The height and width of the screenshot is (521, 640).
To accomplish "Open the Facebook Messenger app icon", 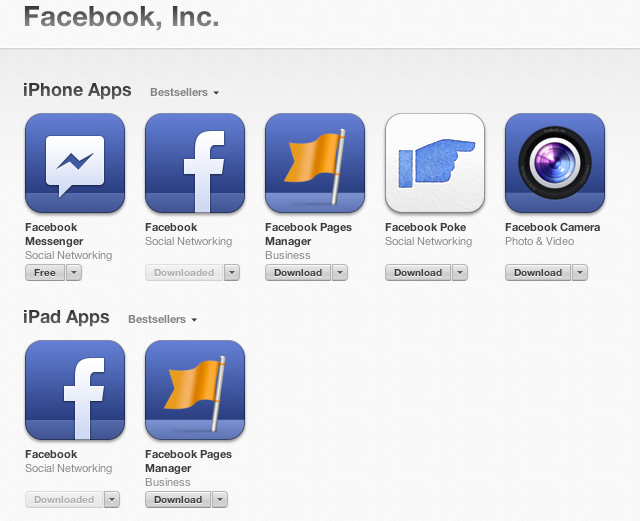I will 75,163.
